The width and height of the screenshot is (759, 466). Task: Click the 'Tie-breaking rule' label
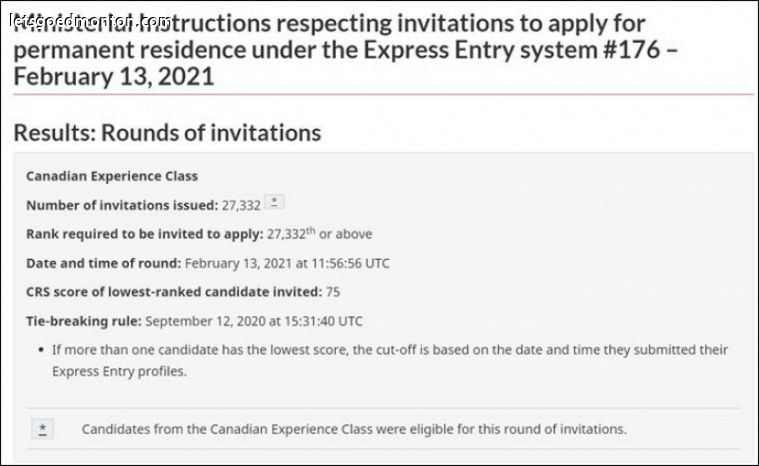click(x=84, y=321)
